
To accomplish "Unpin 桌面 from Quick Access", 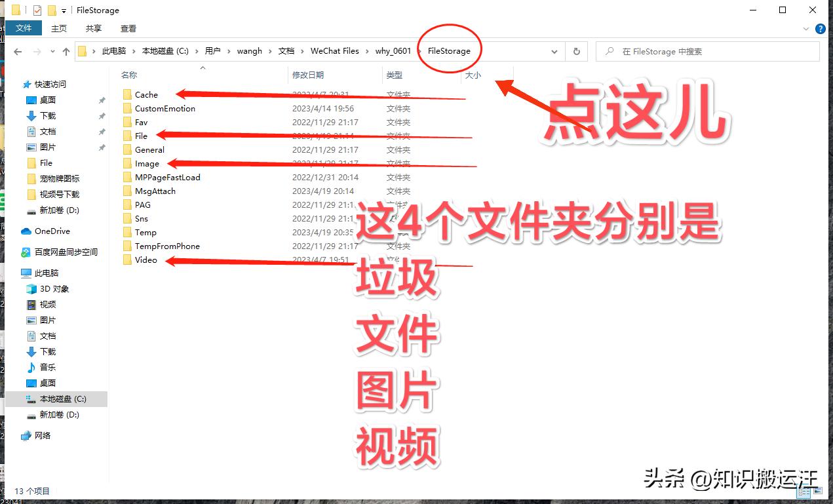I will (x=103, y=100).
